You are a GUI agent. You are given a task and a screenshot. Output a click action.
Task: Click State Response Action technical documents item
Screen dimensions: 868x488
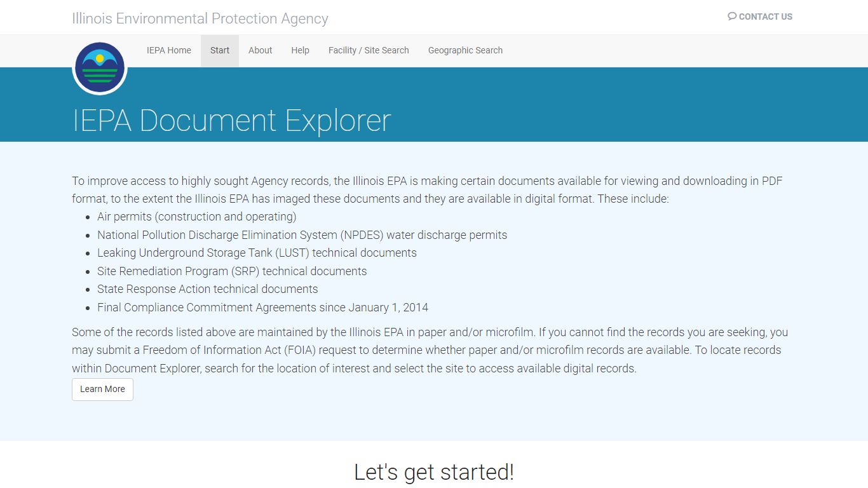pos(208,289)
